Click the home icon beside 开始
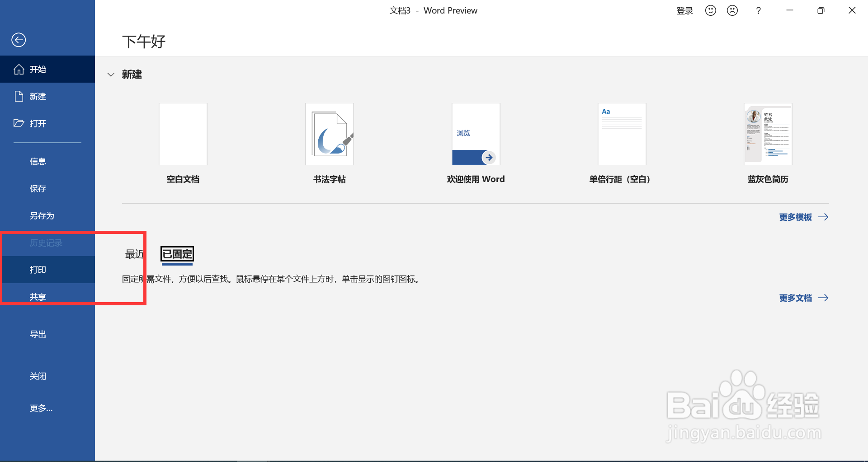This screenshot has width=868, height=462. pos(19,69)
